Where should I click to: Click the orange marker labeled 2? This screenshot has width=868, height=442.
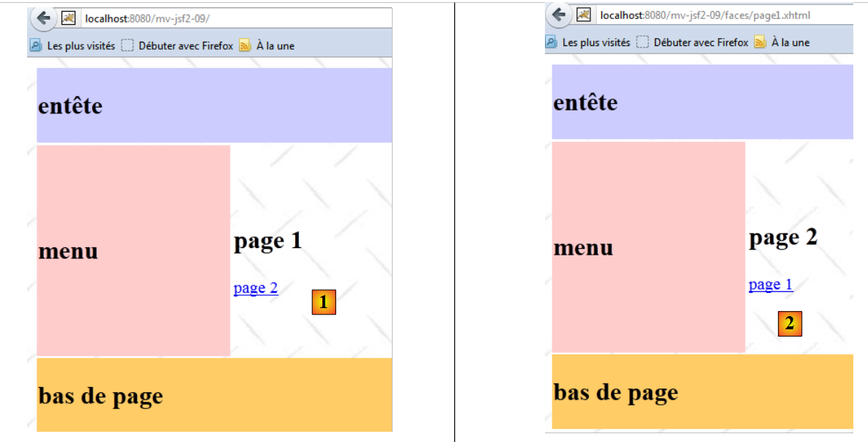pos(790,323)
